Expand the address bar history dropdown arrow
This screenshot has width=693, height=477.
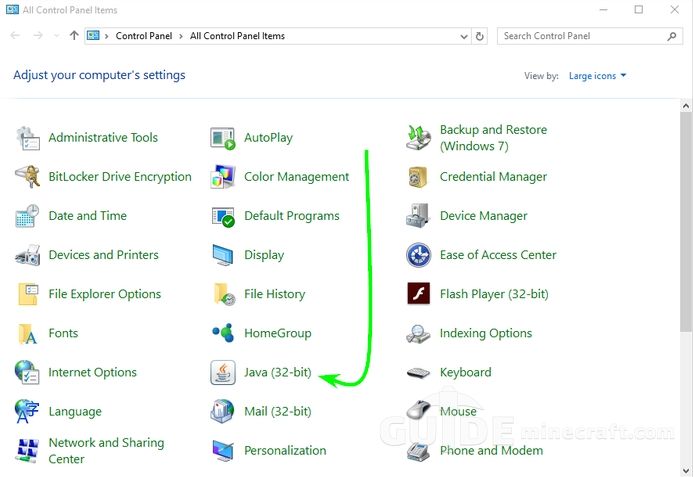click(x=464, y=36)
